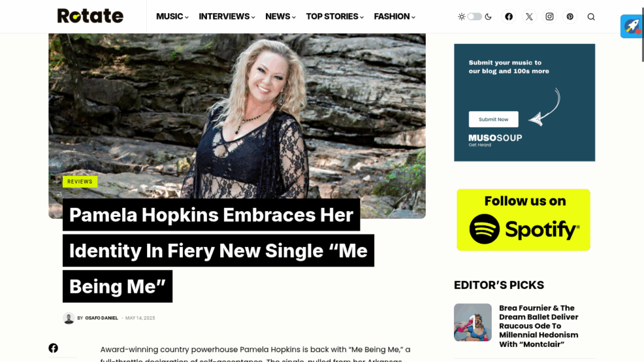Screen dimensions: 644x362
Task: Click the yellow Reviews category tag
Action: pyautogui.click(x=80, y=182)
